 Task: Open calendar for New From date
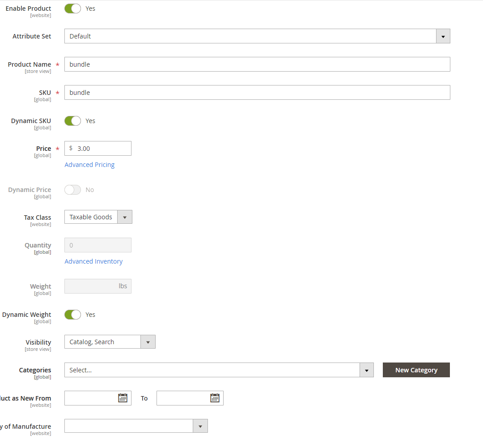coord(123,398)
